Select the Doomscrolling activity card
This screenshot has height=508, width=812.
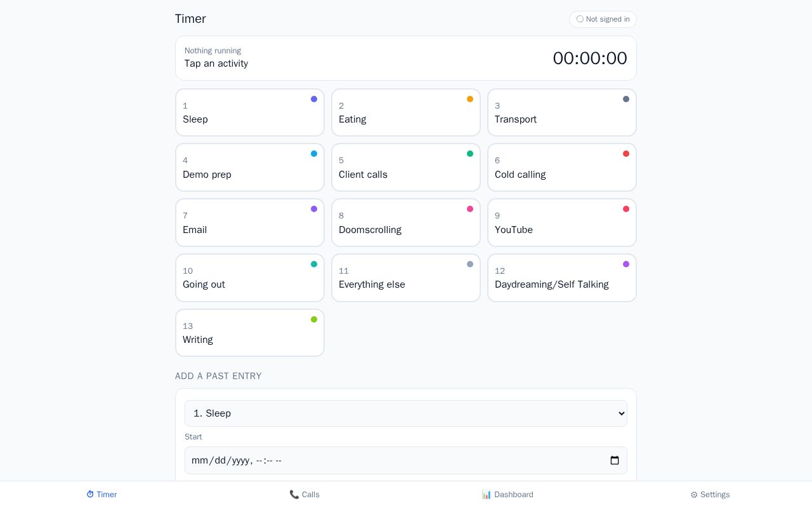[406, 223]
